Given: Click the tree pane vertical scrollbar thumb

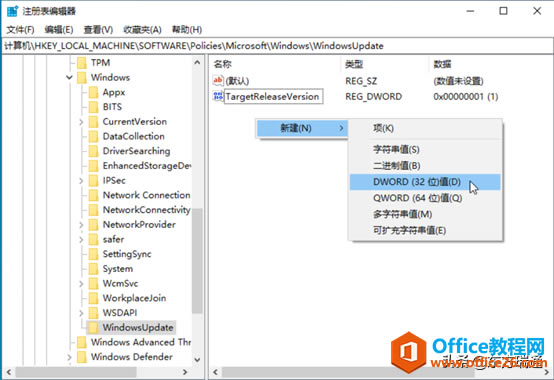Looking at the screenshot, I should click(197, 261).
